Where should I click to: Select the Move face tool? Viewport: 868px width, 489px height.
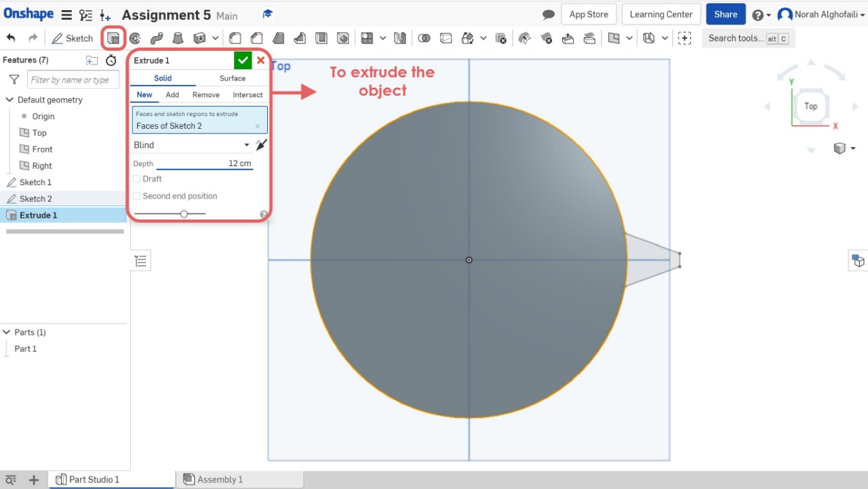coord(568,38)
